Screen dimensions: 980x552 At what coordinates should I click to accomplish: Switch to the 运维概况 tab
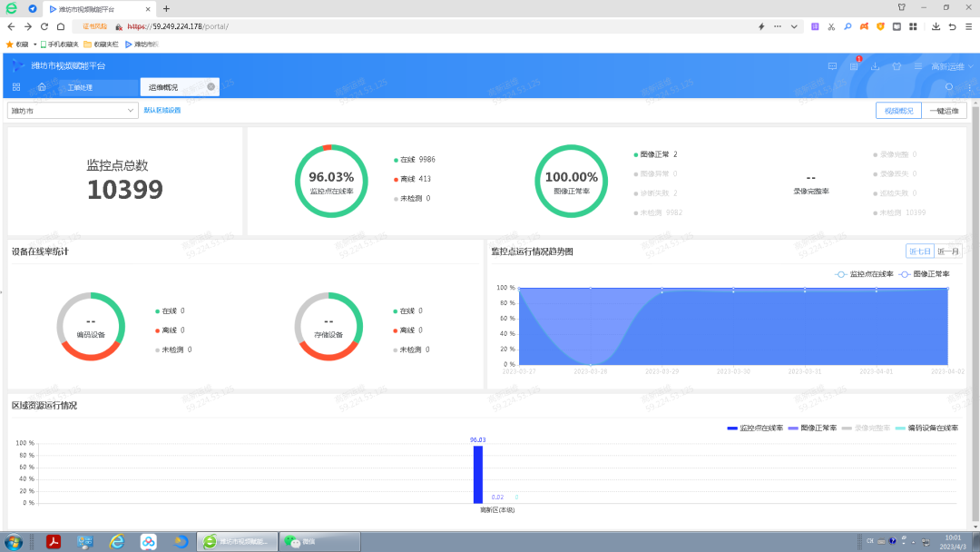[163, 87]
